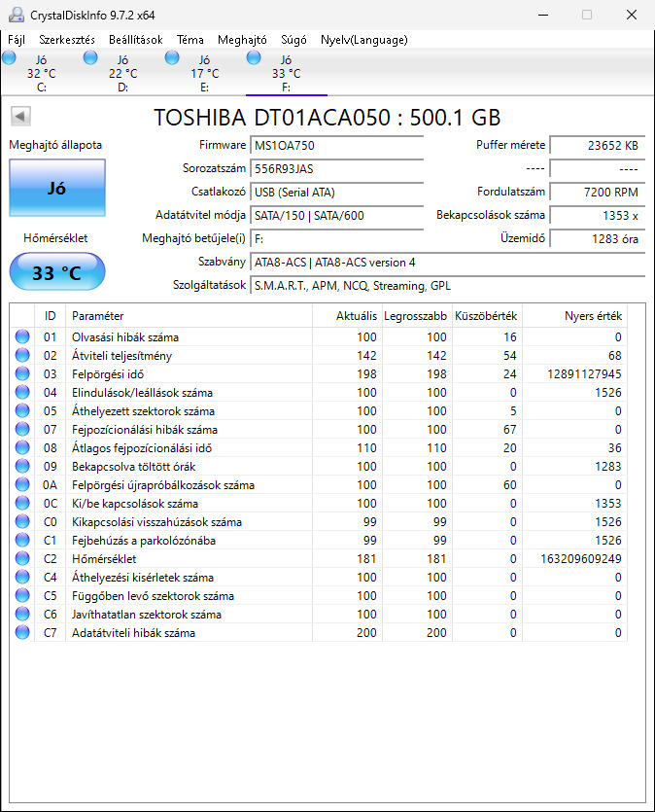The height and width of the screenshot is (812, 655).
Task: Click the status orb of row C5 Függőben levő szektorok
Action: (22, 595)
